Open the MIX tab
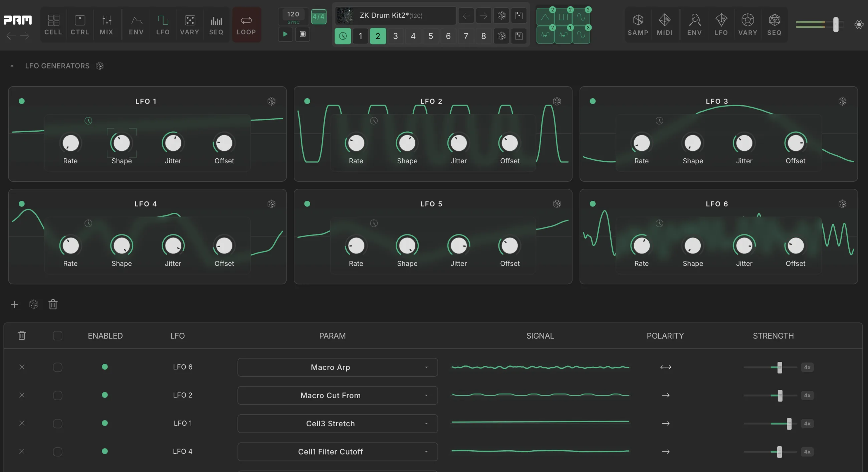The width and height of the screenshot is (868, 472). [x=106, y=25]
